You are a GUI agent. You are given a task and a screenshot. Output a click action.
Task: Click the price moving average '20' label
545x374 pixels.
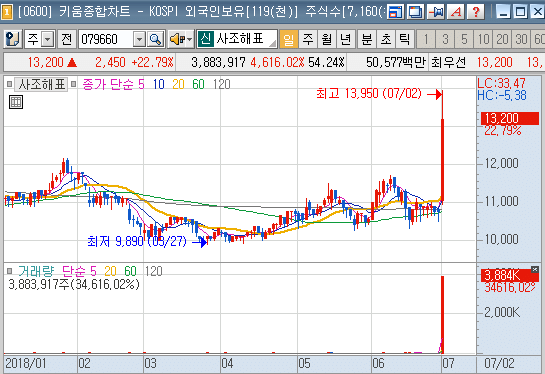point(178,84)
